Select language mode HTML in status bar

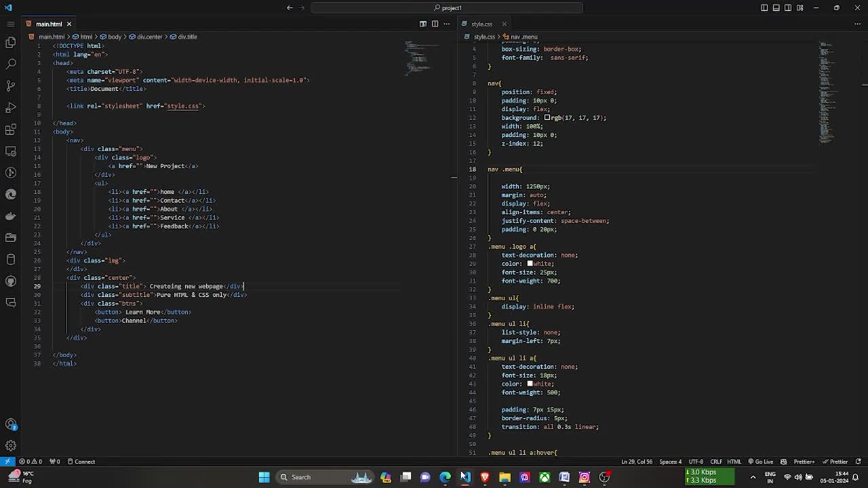pos(734,462)
